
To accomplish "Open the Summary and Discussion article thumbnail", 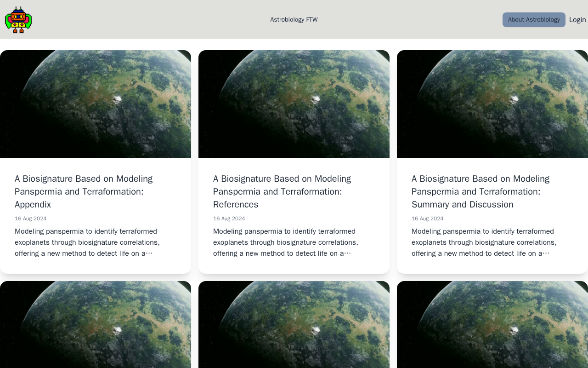I will pos(492,104).
